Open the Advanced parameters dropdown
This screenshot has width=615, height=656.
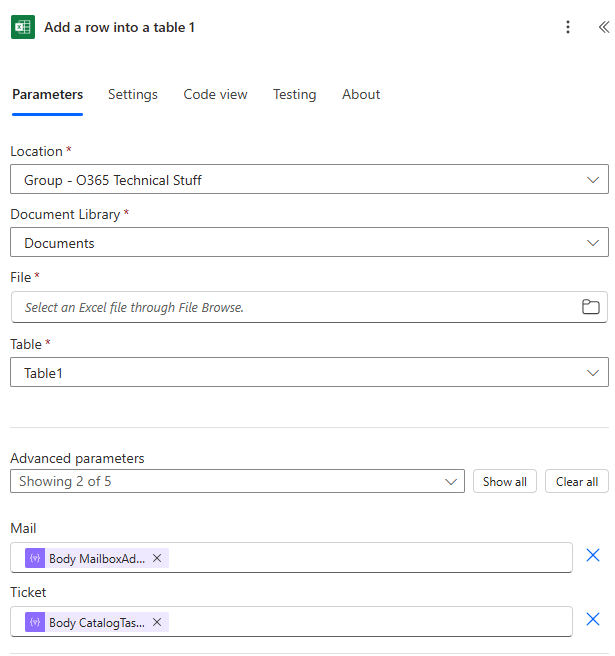[237, 481]
